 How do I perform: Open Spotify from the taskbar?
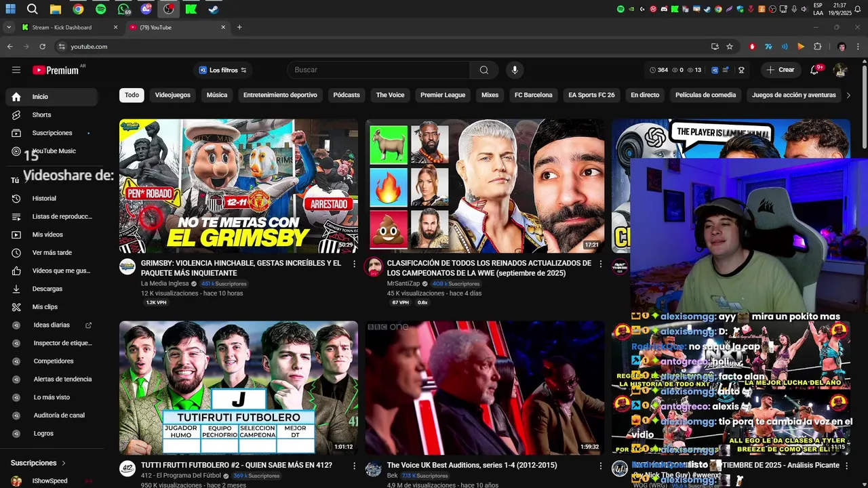point(100,9)
